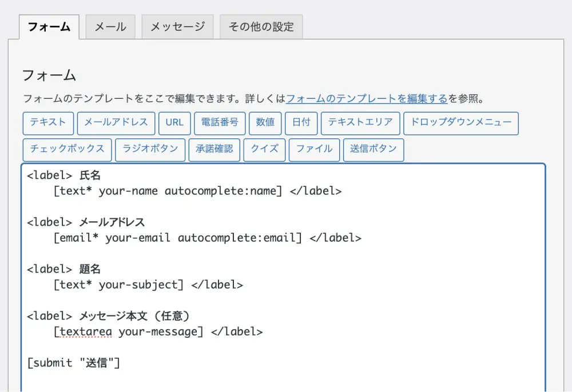Open the その他の設定 tab

[261, 27]
